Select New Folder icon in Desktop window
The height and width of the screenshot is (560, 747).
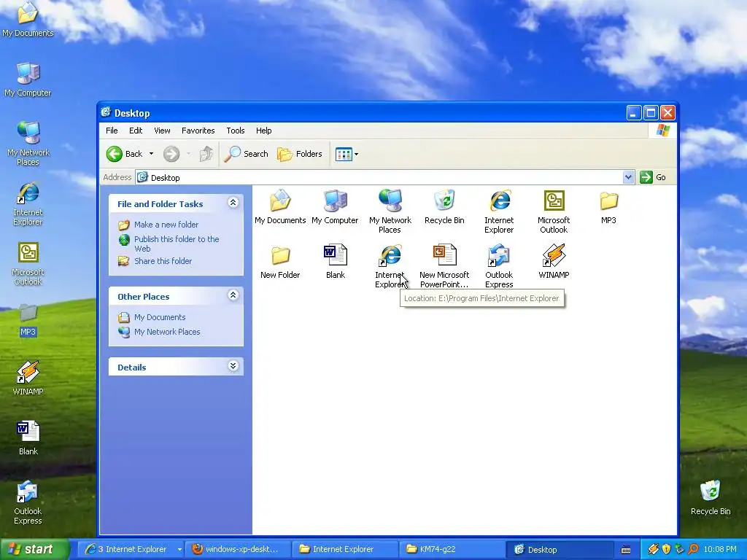click(280, 262)
